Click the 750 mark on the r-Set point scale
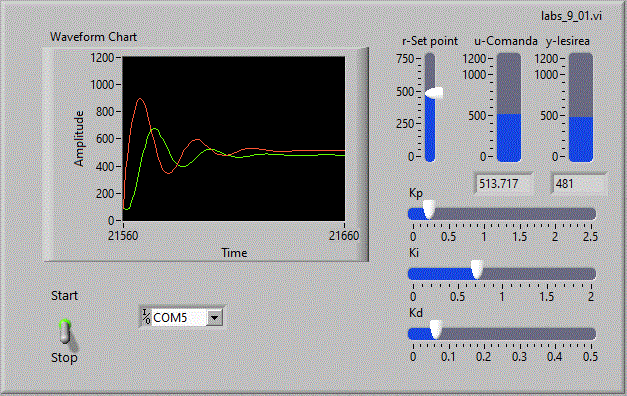The height and width of the screenshot is (396, 627). 405,59
